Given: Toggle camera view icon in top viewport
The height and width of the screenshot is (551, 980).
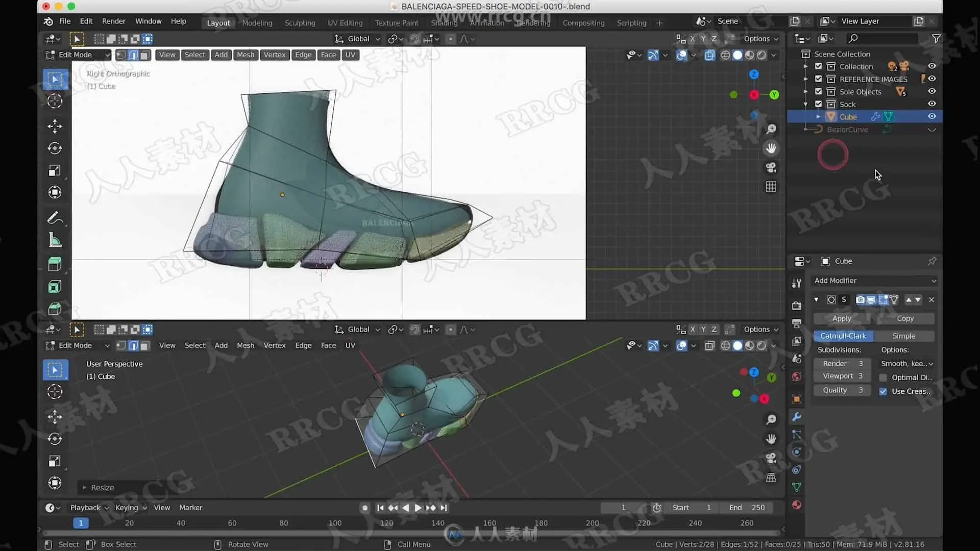Looking at the screenshot, I should point(771,167).
